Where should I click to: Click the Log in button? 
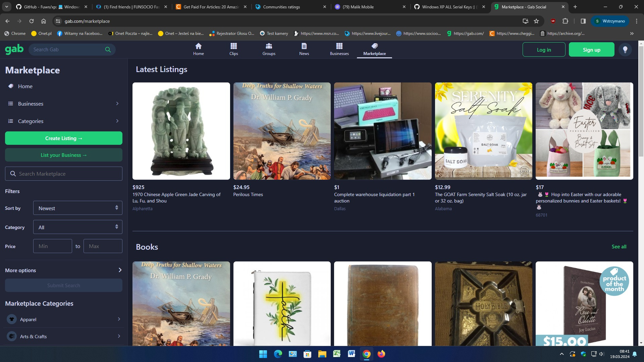click(x=544, y=50)
